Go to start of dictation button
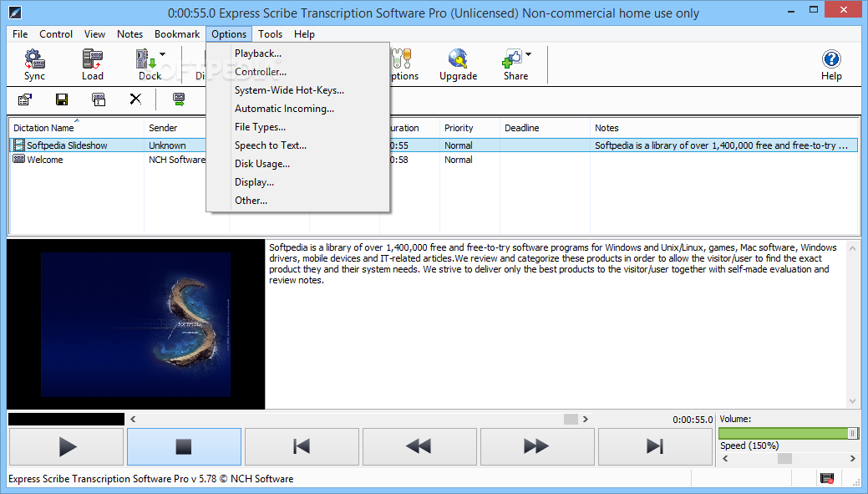Image resolution: width=868 pixels, height=494 pixels. (x=302, y=446)
